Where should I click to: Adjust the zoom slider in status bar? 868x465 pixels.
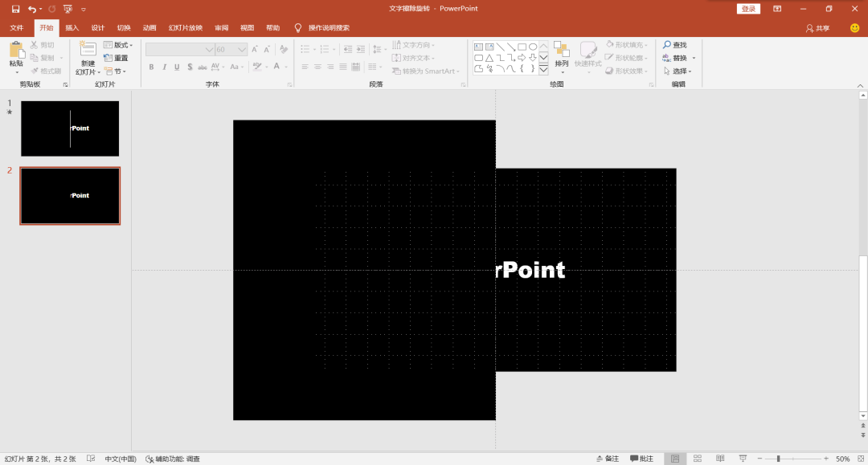(x=778, y=459)
